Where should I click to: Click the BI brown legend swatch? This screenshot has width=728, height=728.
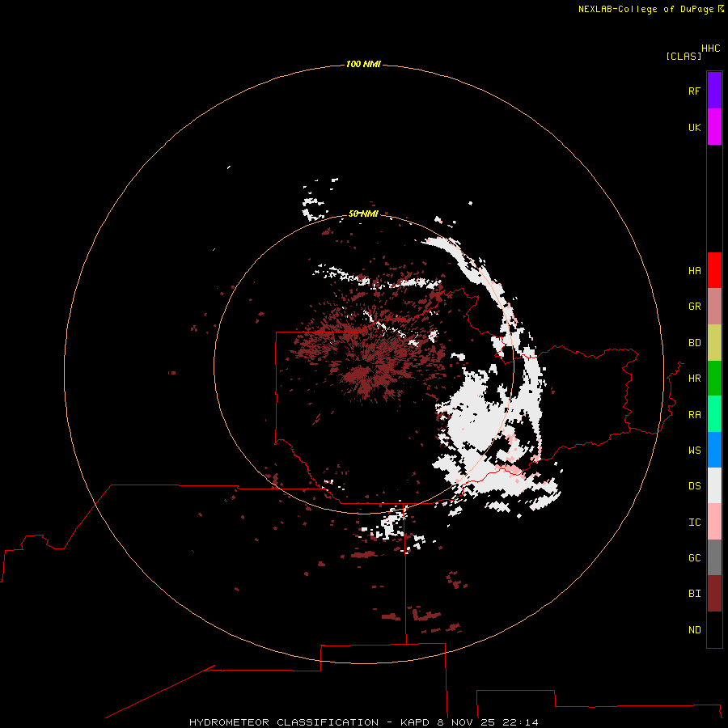click(x=714, y=594)
